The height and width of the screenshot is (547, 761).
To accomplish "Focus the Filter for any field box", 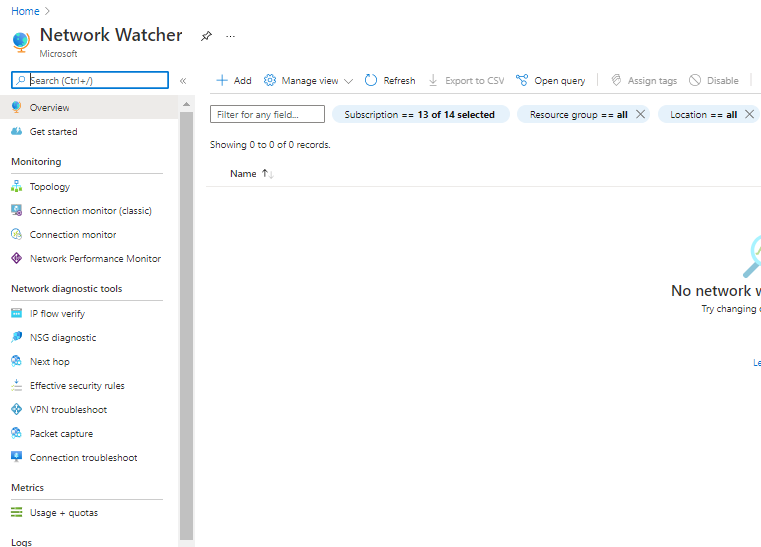I will click(x=267, y=114).
